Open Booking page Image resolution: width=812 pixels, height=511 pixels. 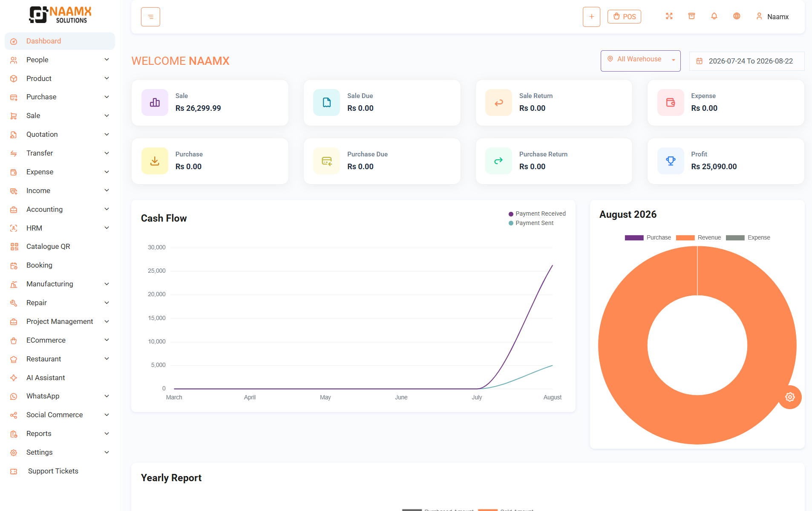point(60,265)
